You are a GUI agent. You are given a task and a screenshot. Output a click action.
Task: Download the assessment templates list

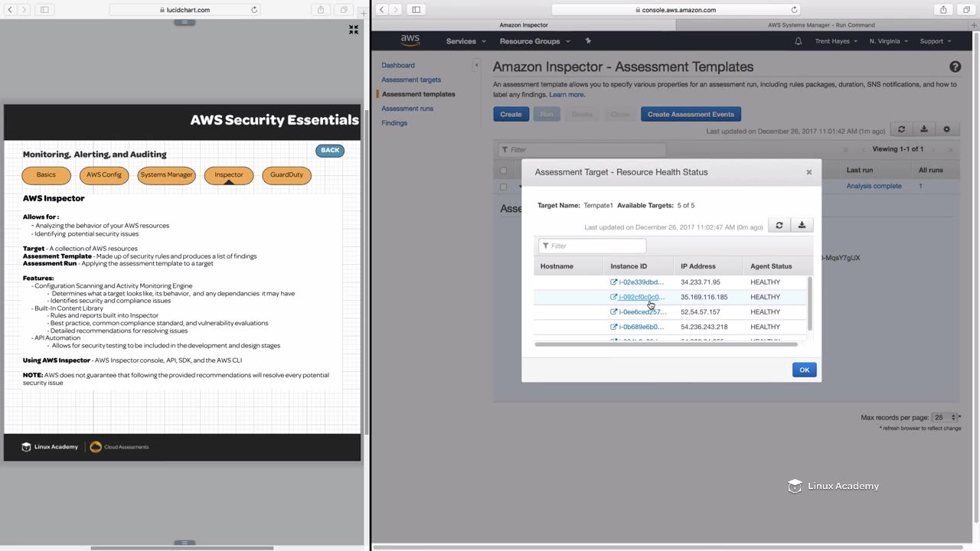pos(924,129)
